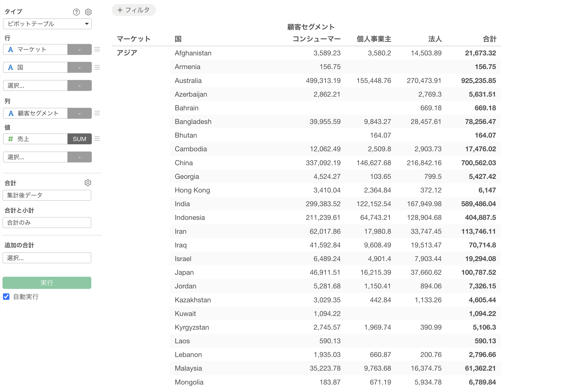This screenshot has height=388, width=588.
Task: Select empty 選択... field under 行
Action: [x=35, y=85]
